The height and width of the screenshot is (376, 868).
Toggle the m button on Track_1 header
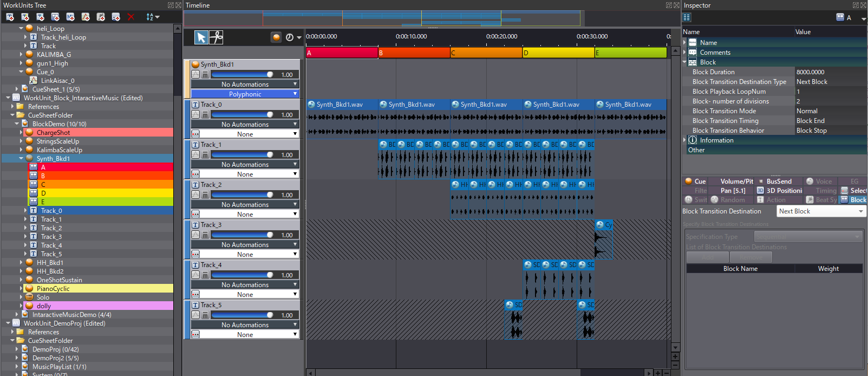pos(205,155)
